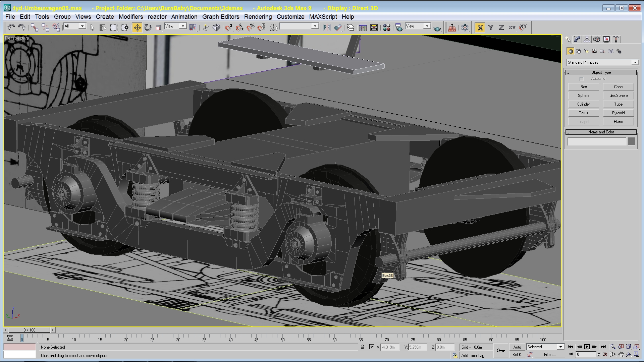Click the Teapot primitive button
This screenshot has width=644, height=362.
coord(583,122)
